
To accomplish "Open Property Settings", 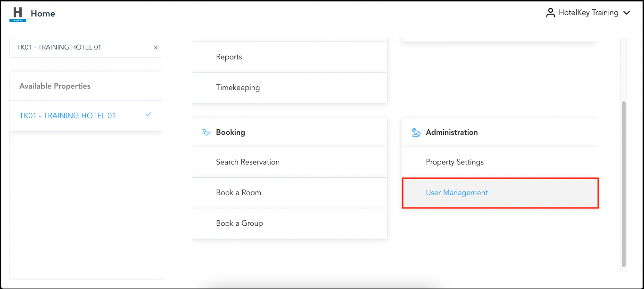I will coord(454,162).
